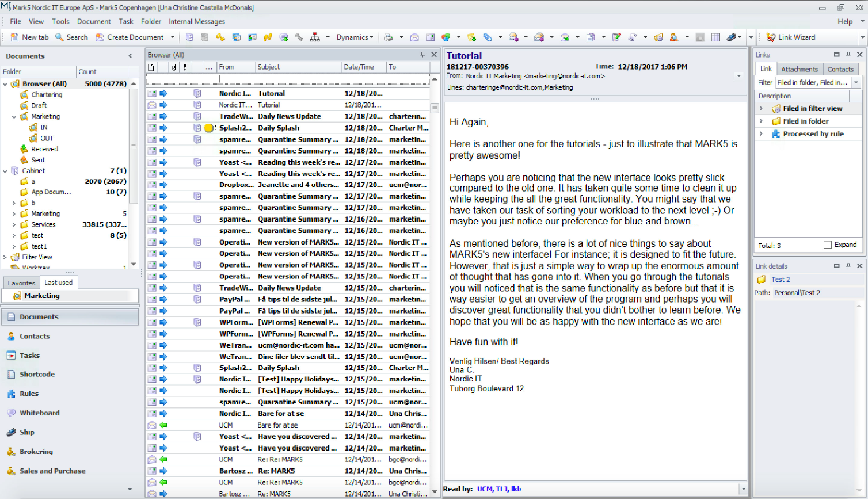The height and width of the screenshot is (500, 868).
Task: Switch to the Favorites tab
Action: [x=21, y=283]
